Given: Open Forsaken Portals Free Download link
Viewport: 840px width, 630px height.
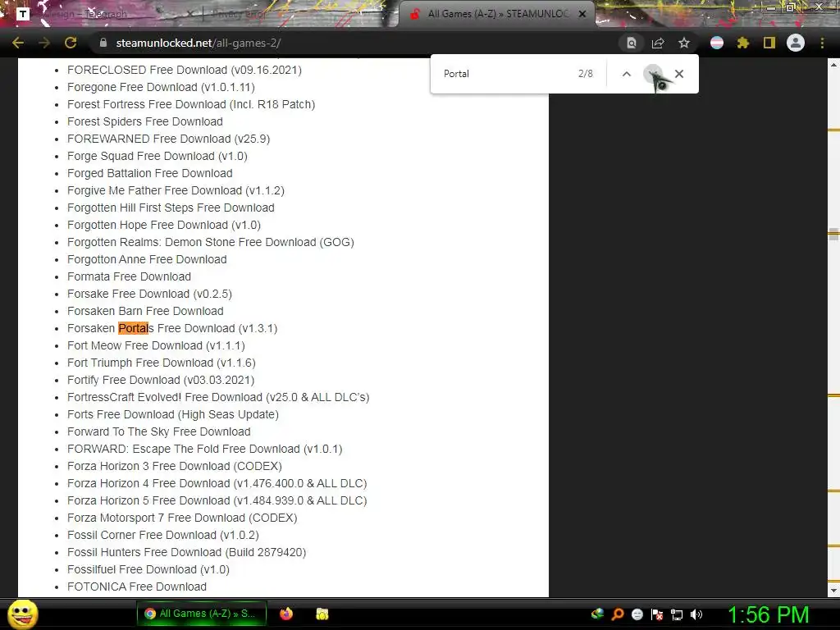Looking at the screenshot, I should (172, 328).
